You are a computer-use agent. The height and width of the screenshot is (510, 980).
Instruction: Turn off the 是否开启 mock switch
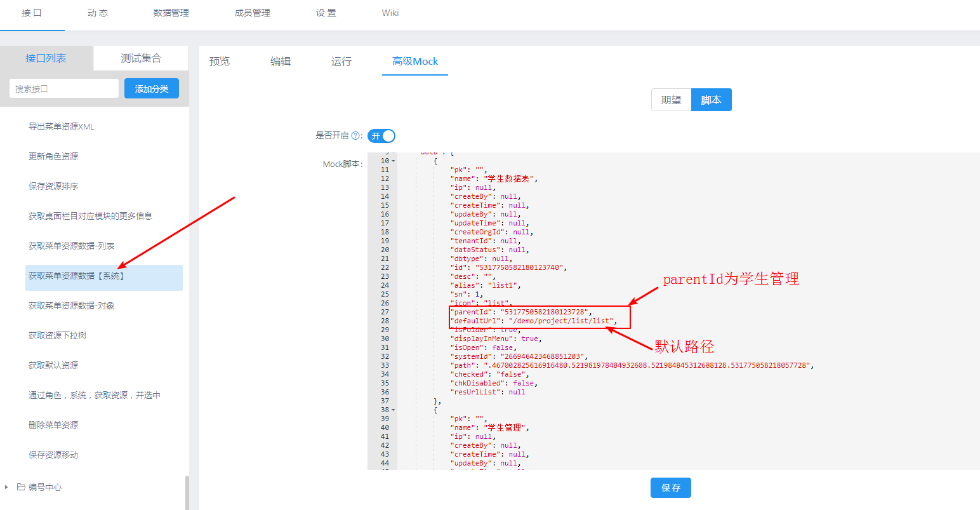[x=381, y=136]
